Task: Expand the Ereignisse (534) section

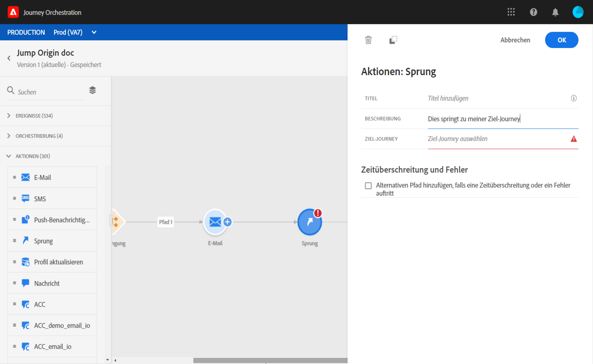Action: click(9, 116)
